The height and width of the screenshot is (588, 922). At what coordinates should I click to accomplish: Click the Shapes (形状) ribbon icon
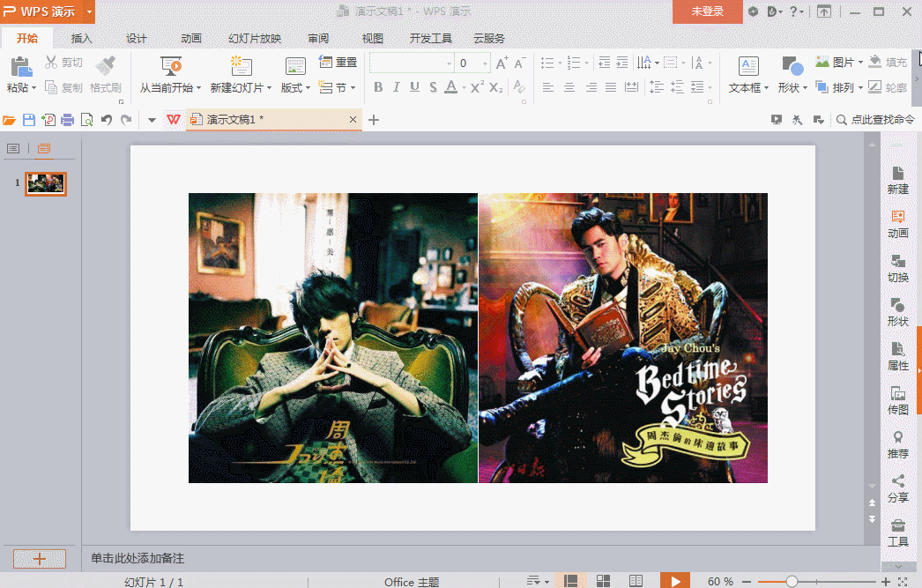792,66
